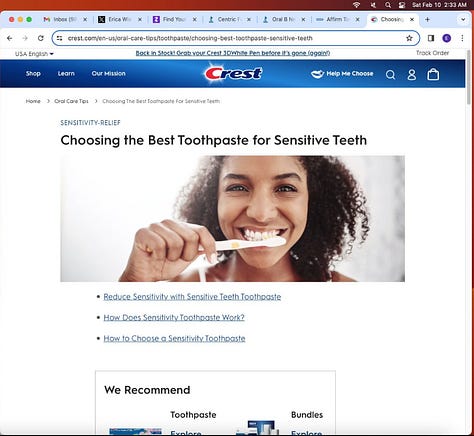Close the Erica X tab
Image resolution: width=474 pixels, height=436 pixels.
(140, 20)
